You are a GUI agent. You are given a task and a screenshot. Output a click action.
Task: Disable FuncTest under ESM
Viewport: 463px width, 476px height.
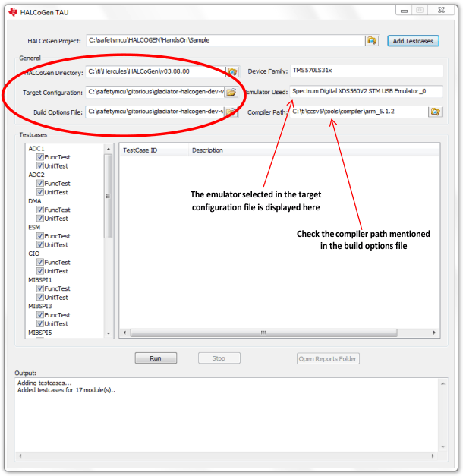click(39, 236)
